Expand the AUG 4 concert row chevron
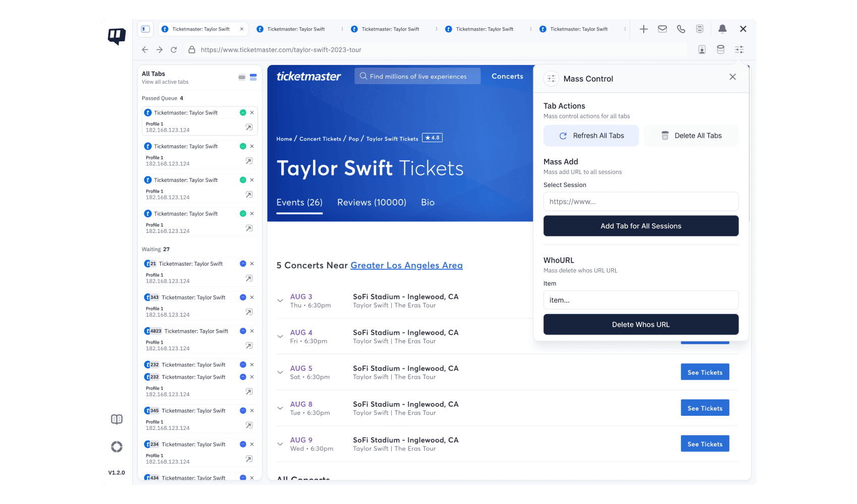 click(280, 337)
